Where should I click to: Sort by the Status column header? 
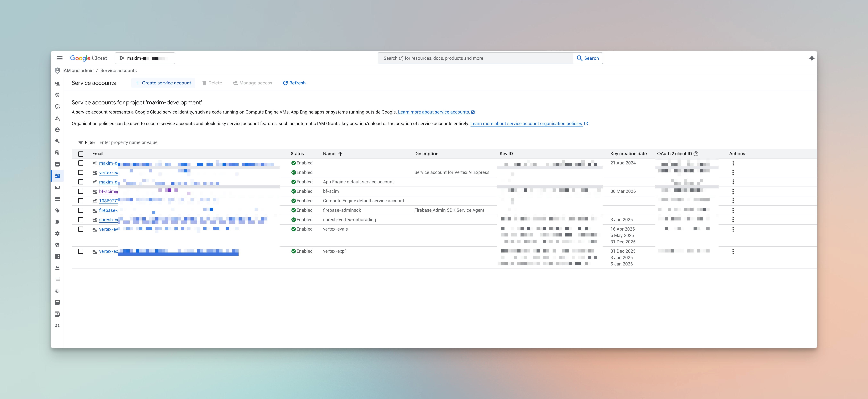coord(297,154)
